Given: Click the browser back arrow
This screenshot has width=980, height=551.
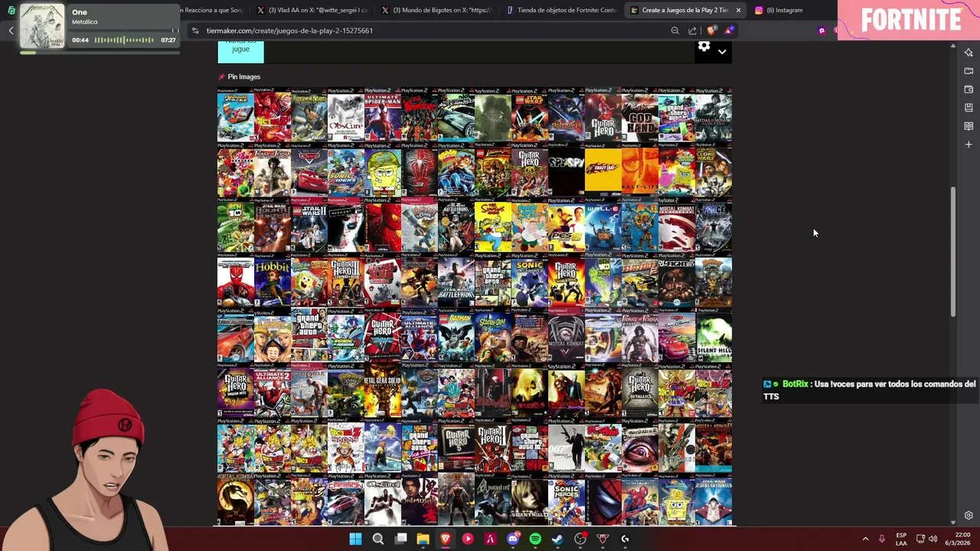Looking at the screenshot, I should [x=11, y=31].
